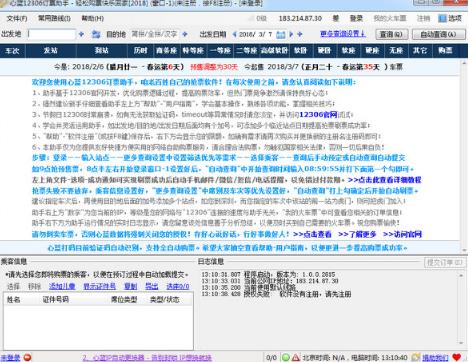Click the departure station input field
The image size is (468, 362).
coord(52,34)
